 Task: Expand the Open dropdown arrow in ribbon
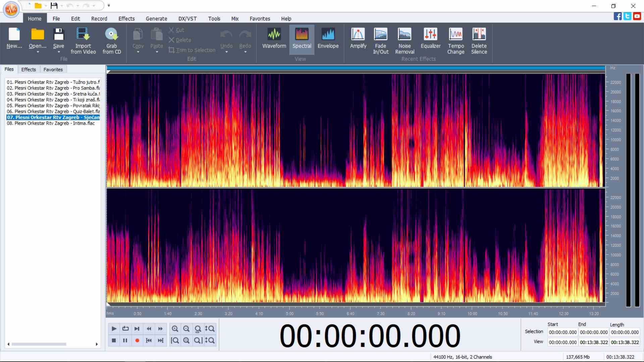(x=38, y=52)
